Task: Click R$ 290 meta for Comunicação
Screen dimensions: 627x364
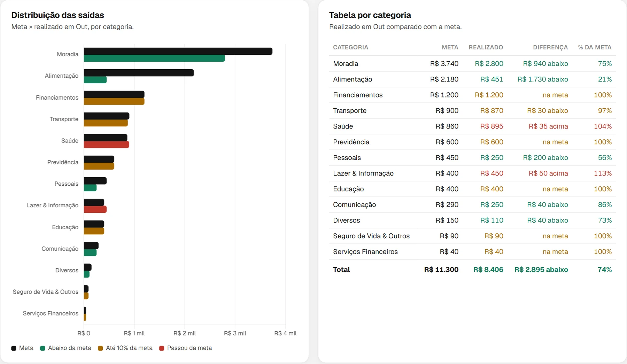Action: click(447, 205)
